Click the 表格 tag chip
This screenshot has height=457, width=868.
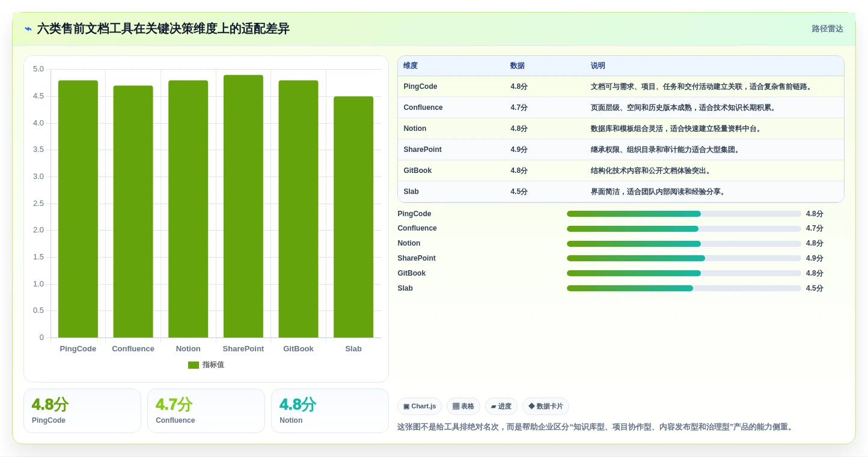(463, 407)
